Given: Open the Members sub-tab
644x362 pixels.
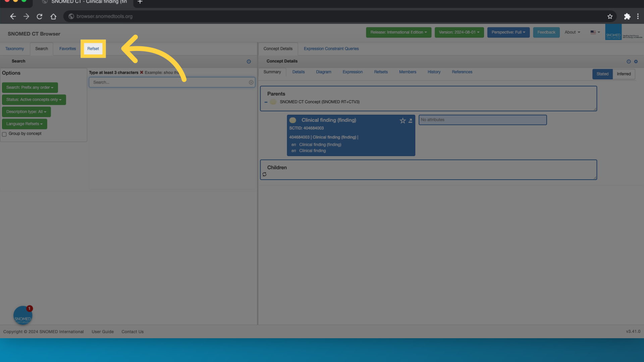Looking at the screenshot, I should click(407, 72).
